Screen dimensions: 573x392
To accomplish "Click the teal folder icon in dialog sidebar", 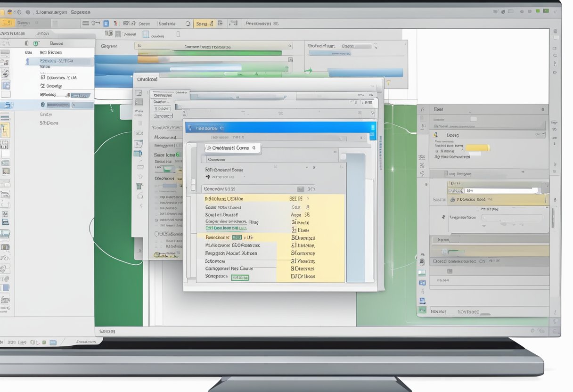I will pos(139,154).
